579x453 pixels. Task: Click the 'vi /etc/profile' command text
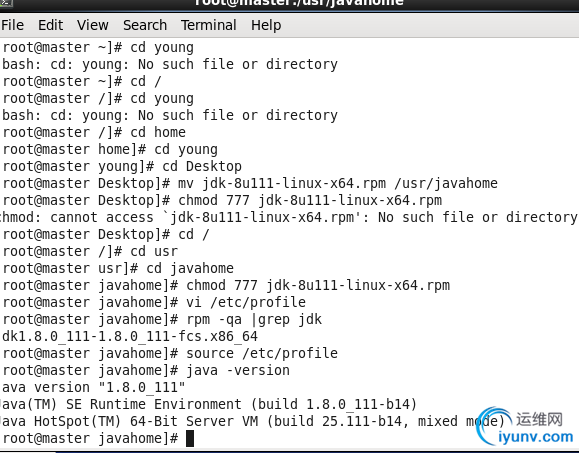click(246, 302)
